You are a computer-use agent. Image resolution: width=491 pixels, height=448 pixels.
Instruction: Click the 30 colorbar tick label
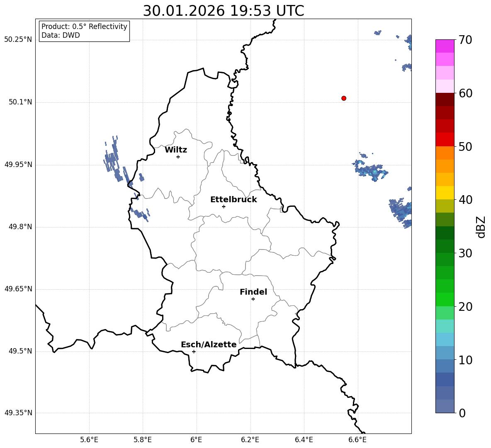(x=465, y=253)
